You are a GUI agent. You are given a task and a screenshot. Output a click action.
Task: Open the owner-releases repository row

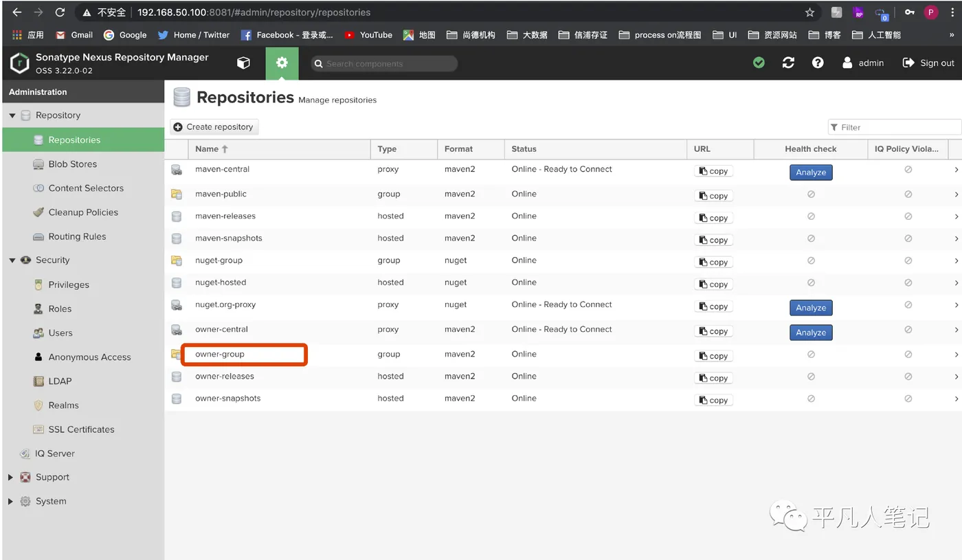click(x=563, y=377)
